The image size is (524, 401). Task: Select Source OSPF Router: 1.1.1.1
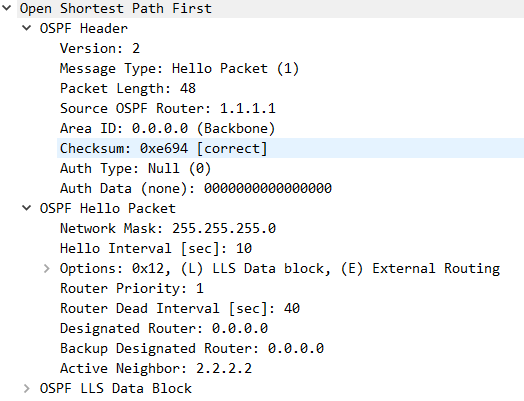(168, 109)
